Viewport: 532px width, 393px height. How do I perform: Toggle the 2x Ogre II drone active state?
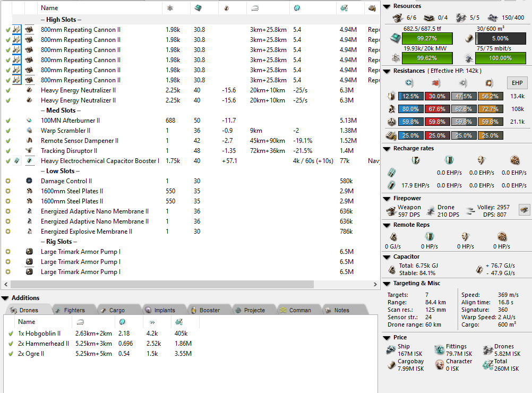[x=11, y=354]
